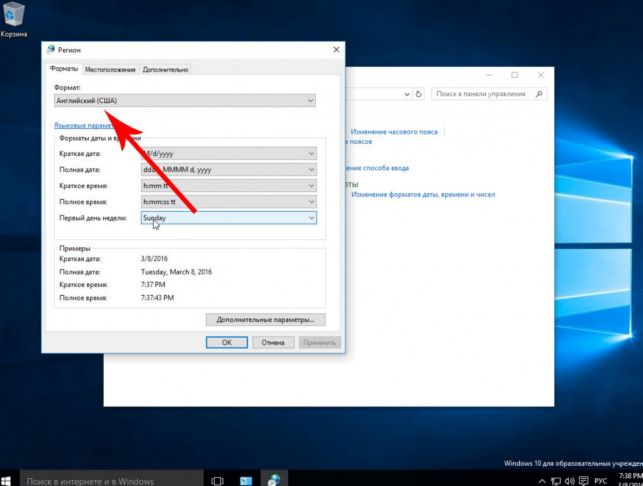Click the Отмена button
This screenshot has width=643, height=486.
[273, 342]
